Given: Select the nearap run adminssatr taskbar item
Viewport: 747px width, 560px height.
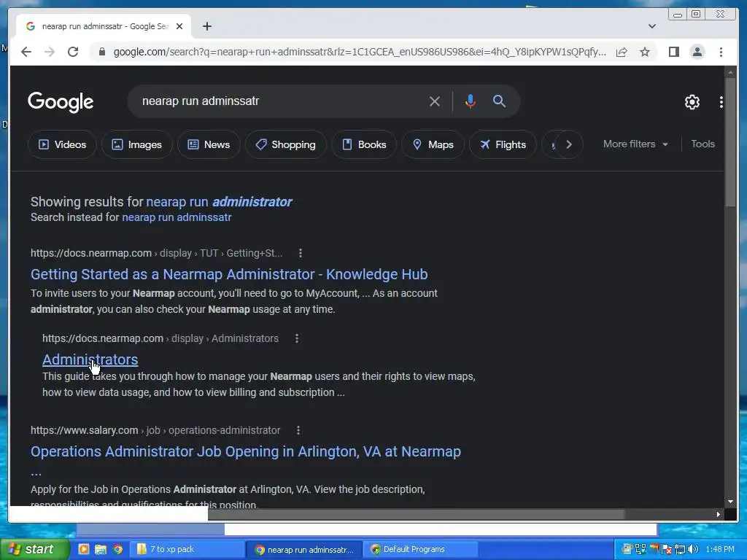Looking at the screenshot, I should (x=304, y=549).
